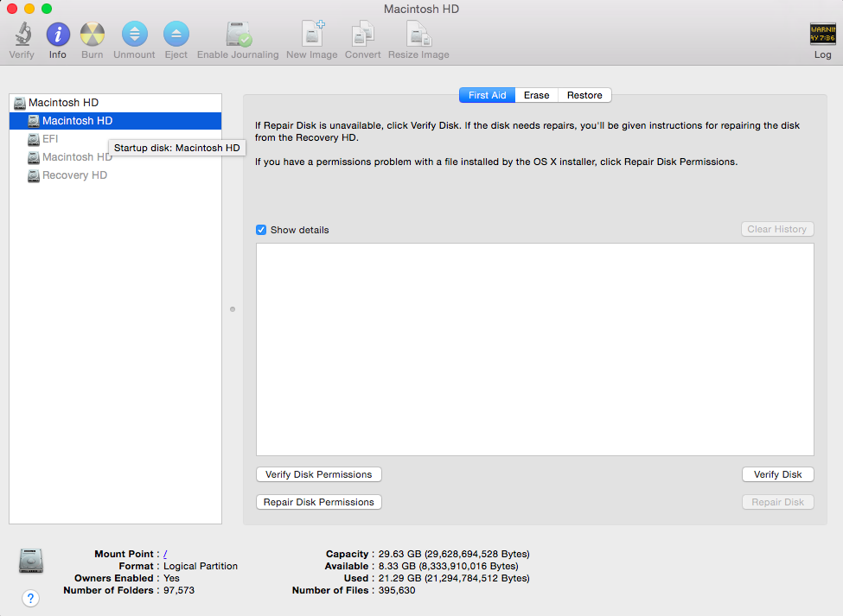Viewport: 843px width, 616px height.
Task: Switch to the First Aid tab
Action: 487,95
